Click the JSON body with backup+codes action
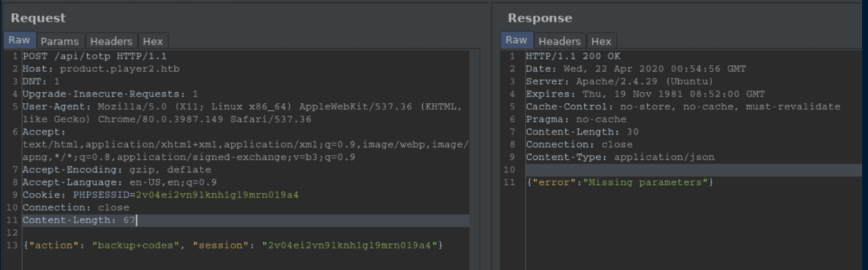Image resolution: width=868 pixels, height=270 pixels. coord(233,246)
